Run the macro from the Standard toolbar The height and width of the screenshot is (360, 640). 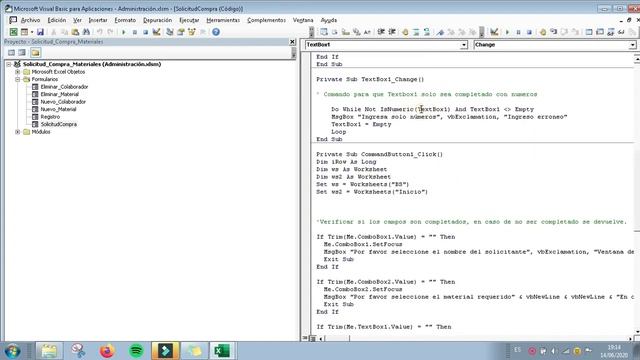pos(124,32)
